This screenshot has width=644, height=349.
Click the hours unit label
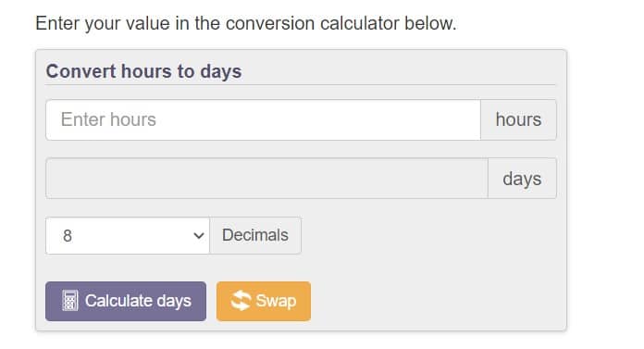(x=518, y=119)
